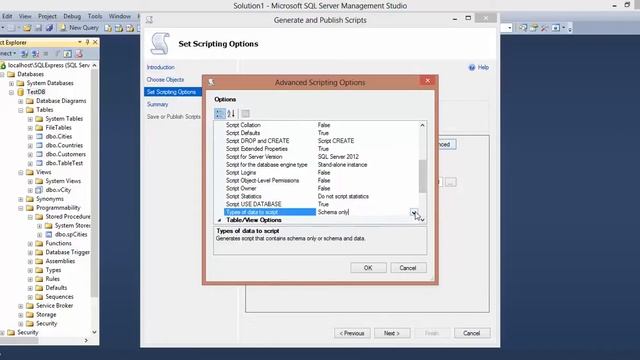Click the Save disk icon in main toolbar
This screenshot has height=360, width=640.
[x=38, y=28]
